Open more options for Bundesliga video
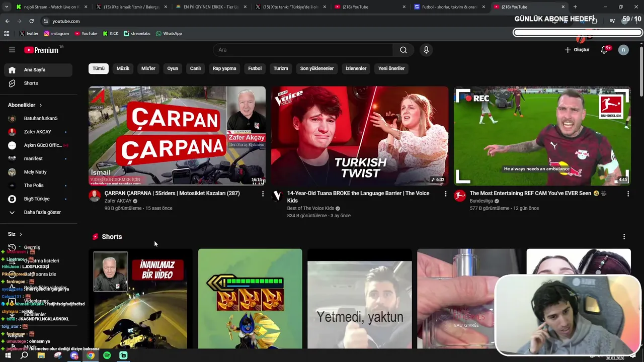Viewport: 644px width, 362px height. pyautogui.click(x=628, y=194)
